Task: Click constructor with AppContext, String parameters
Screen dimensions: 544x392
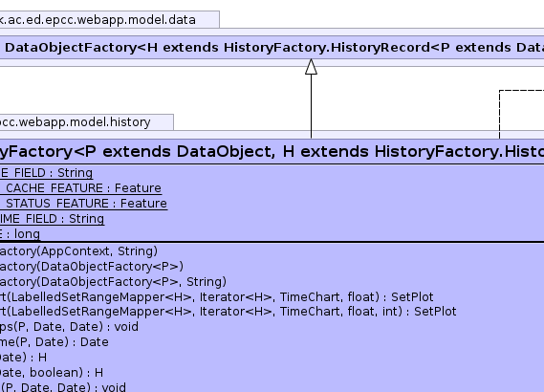Action: [x=78, y=251]
